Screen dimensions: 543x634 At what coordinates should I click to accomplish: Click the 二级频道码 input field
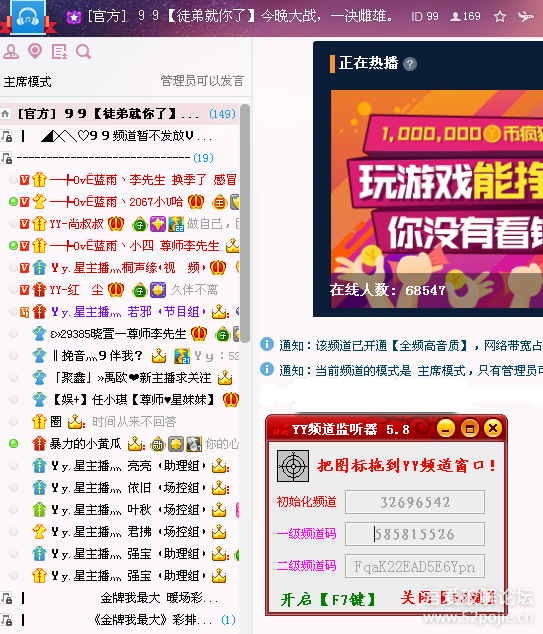415,566
